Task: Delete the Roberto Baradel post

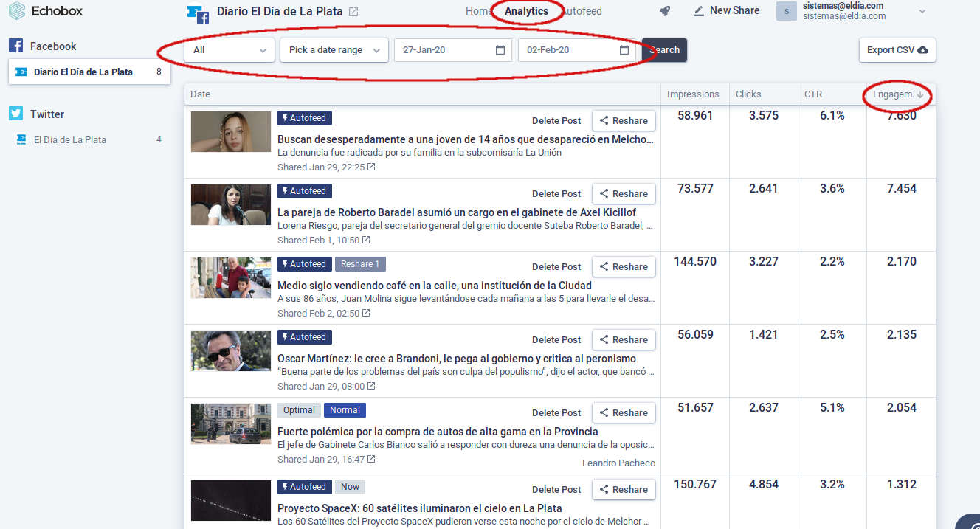Action: tap(556, 193)
